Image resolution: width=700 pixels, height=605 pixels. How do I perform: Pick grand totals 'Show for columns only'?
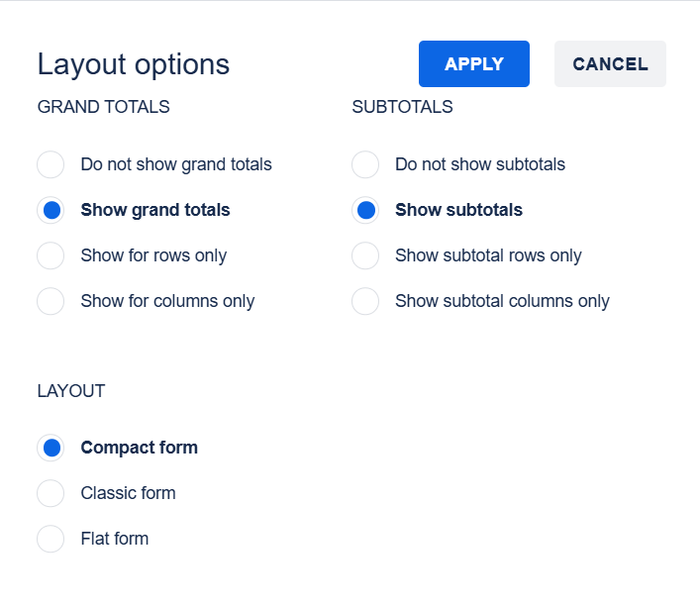(50, 301)
